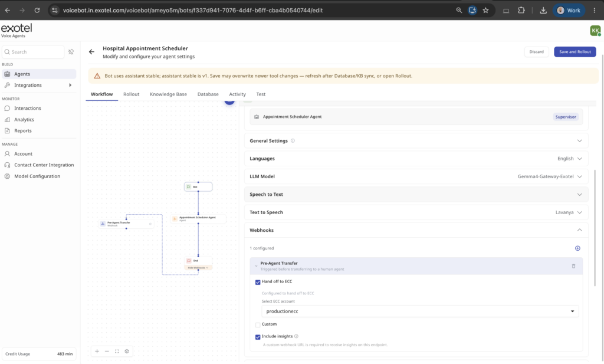The height and width of the screenshot is (364, 604).
Task: Switch to the Activity tab
Action: click(237, 94)
